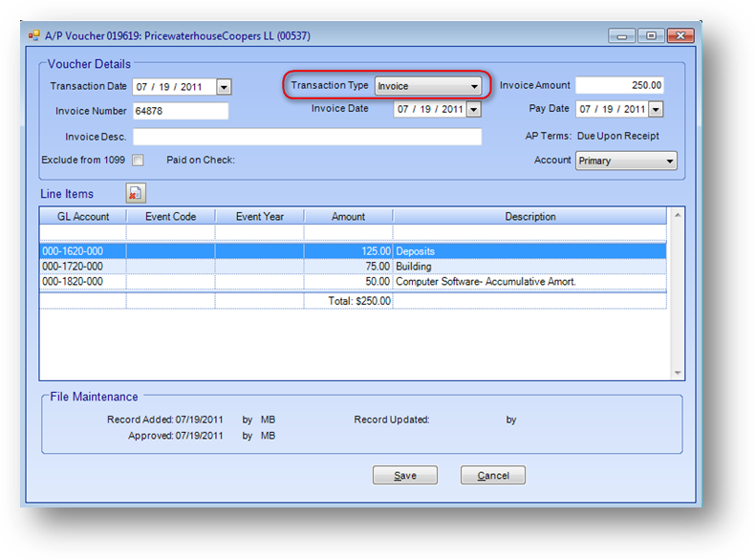Image resolution: width=755 pixels, height=560 pixels.
Task: Open the Transaction Date calendar dropdown arrow
Action: tap(224, 87)
